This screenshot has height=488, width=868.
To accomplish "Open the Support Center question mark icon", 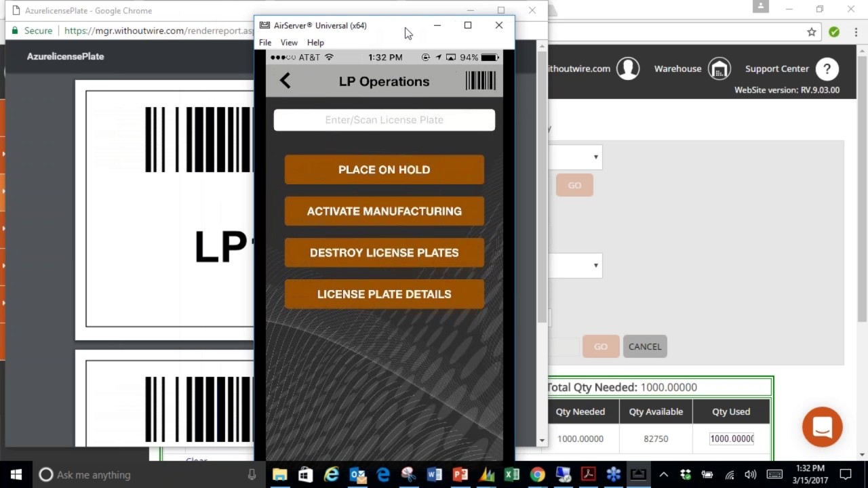I will tap(827, 68).
